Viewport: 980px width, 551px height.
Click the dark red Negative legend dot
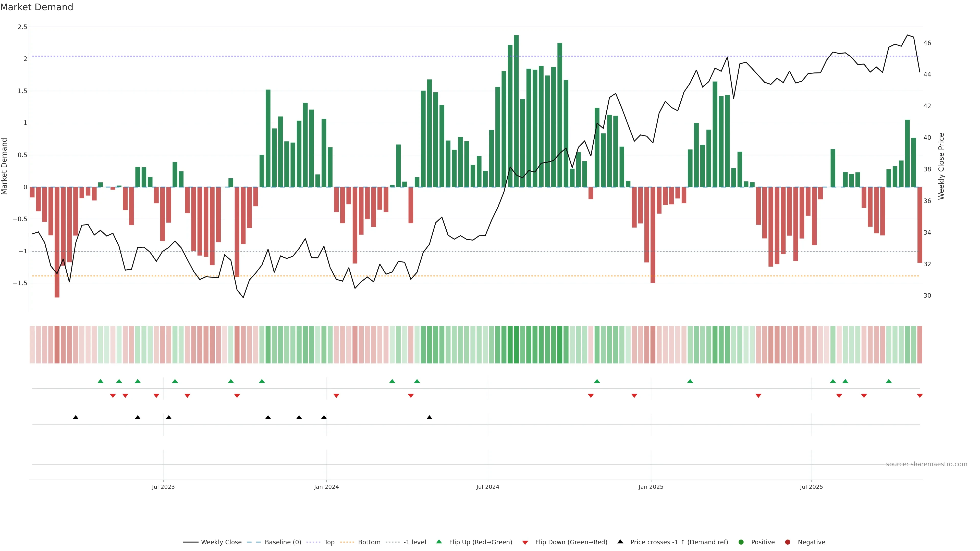coord(788,542)
